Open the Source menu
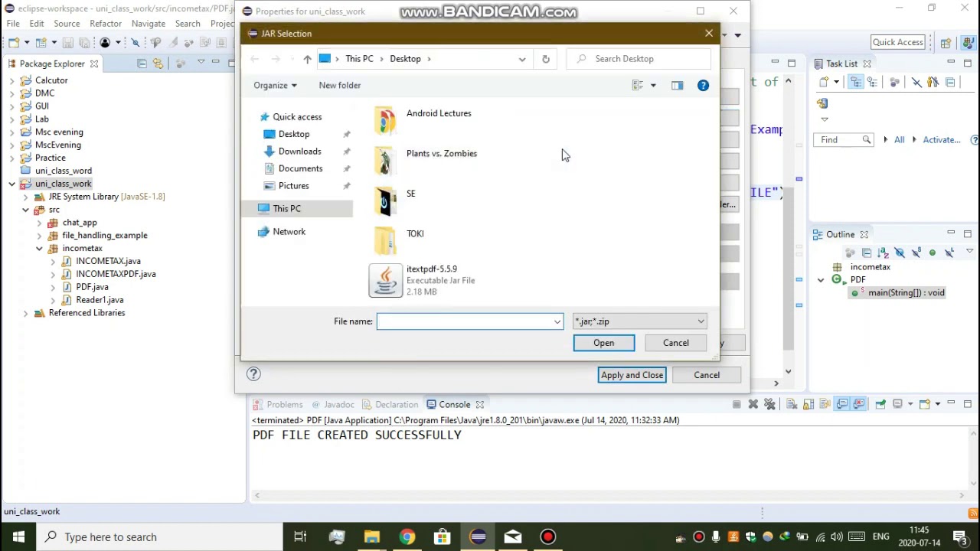 click(67, 24)
